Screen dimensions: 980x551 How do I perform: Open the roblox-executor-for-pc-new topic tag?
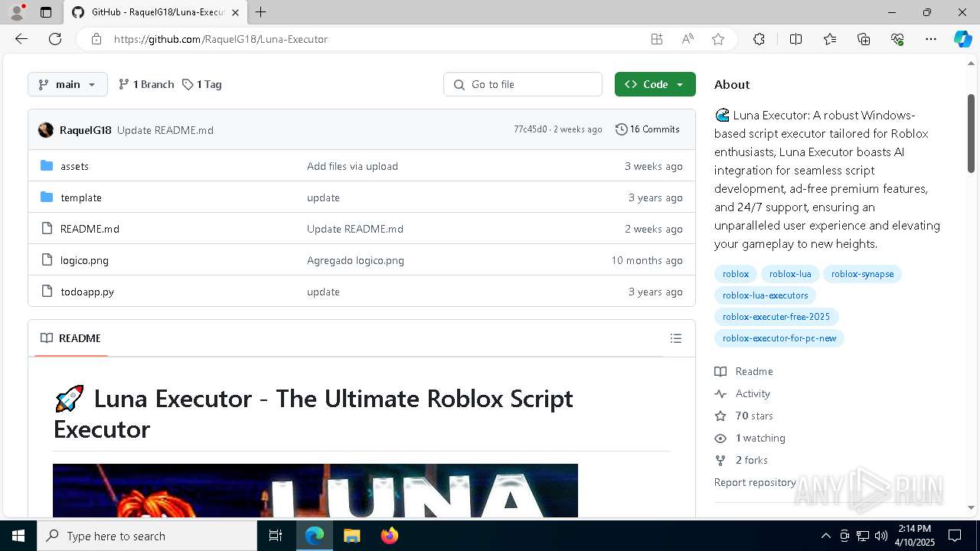779,338
